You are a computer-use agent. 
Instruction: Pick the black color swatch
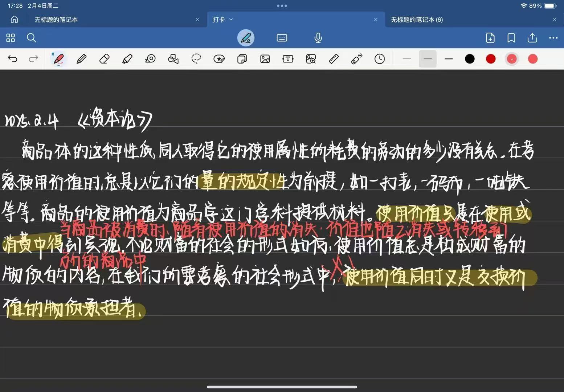pyautogui.click(x=470, y=59)
